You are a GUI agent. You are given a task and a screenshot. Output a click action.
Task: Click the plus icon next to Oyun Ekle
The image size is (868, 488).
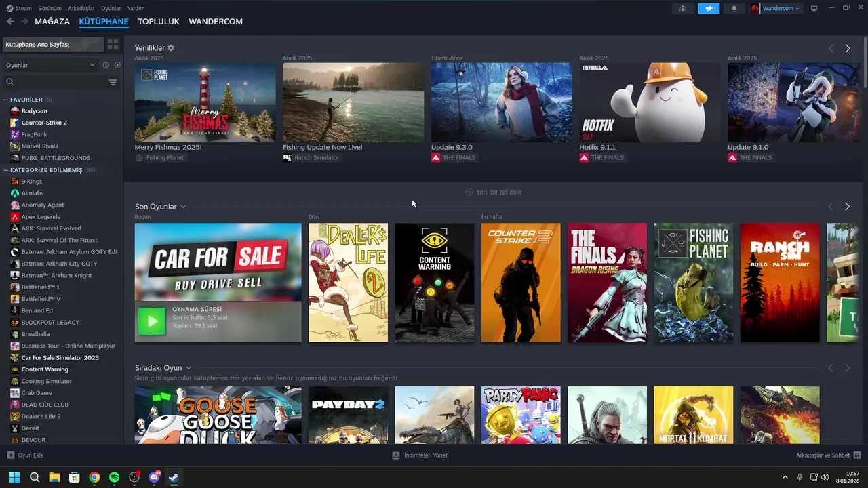click(x=10, y=455)
